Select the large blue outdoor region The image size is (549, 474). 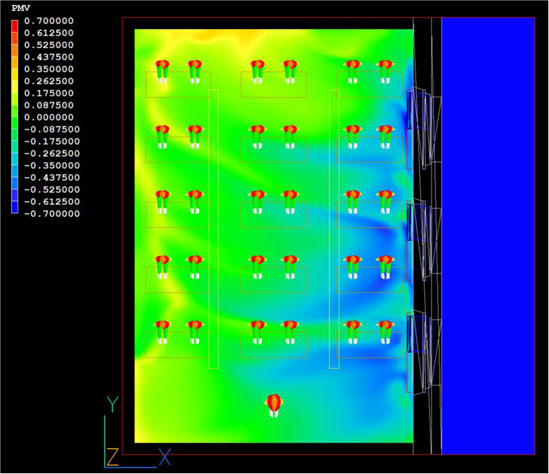click(488, 236)
